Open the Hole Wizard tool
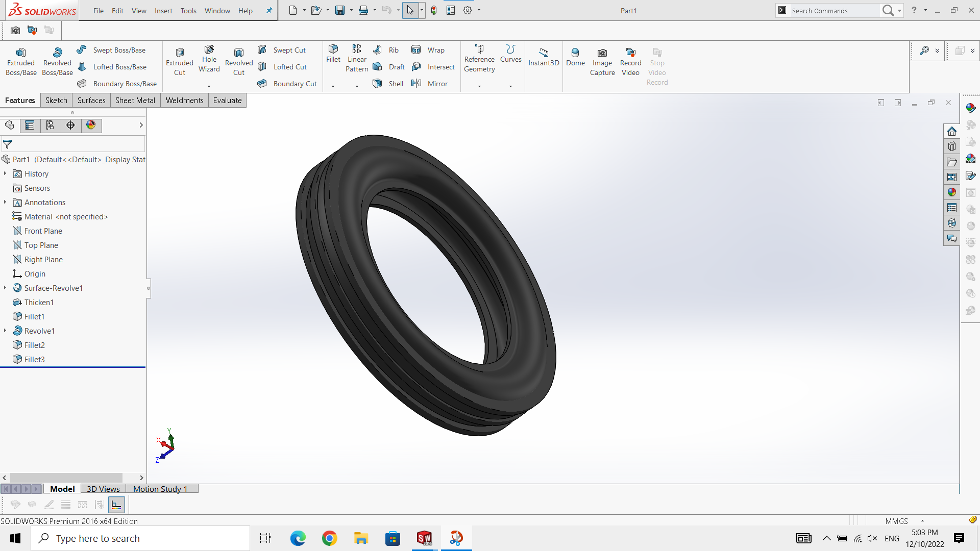Screen dimensions: 980x551 point(209,59)
